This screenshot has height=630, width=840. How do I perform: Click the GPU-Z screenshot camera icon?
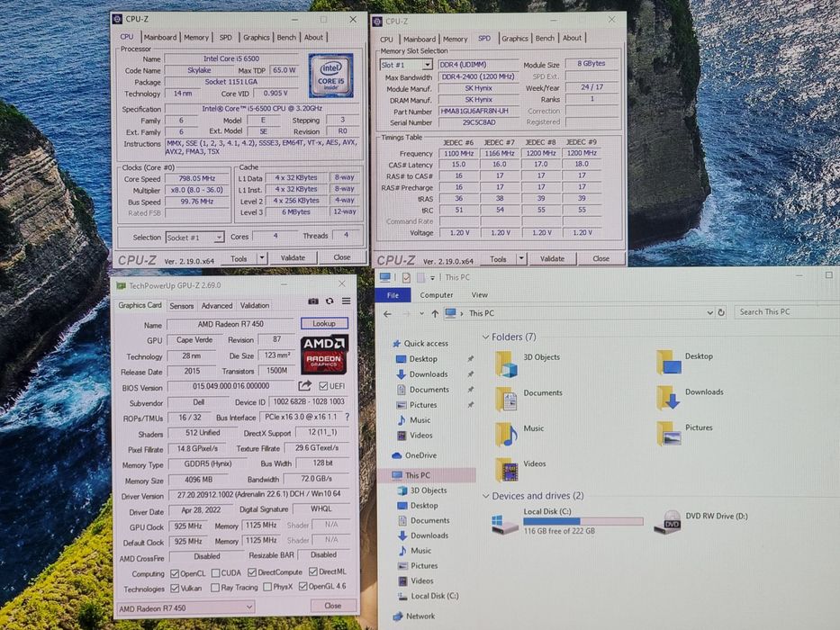coord(313,301)
